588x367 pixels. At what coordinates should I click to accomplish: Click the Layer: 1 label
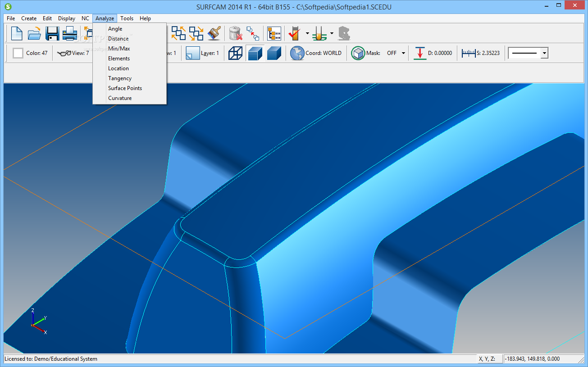[210, 53]
